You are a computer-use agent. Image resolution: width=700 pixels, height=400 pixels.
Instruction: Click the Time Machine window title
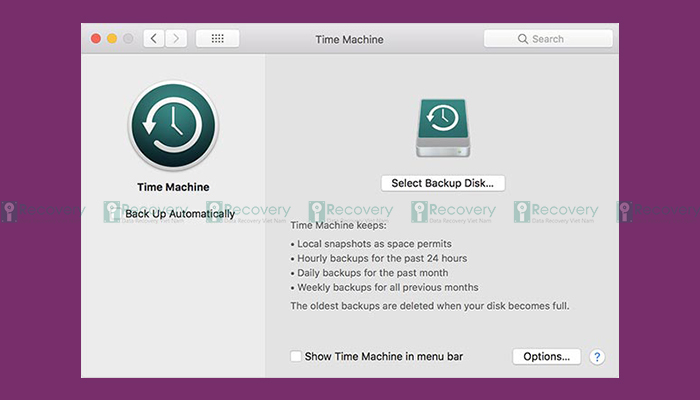tap(350, 39)
